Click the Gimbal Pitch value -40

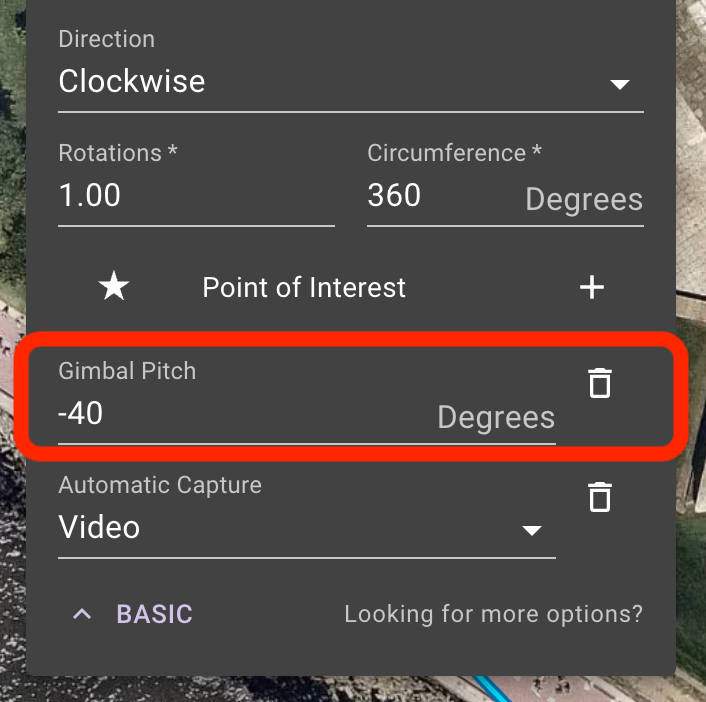pyautogui.click(x=81, y=413)
